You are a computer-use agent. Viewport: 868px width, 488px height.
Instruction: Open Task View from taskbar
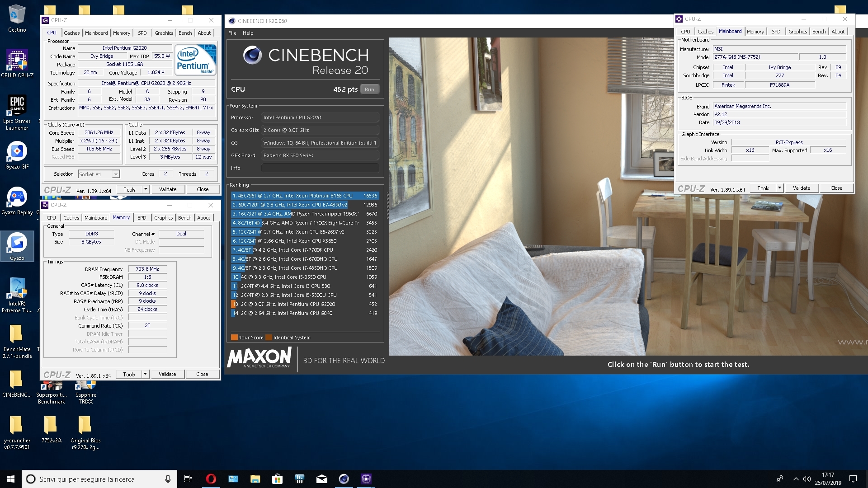pos(188,479)
